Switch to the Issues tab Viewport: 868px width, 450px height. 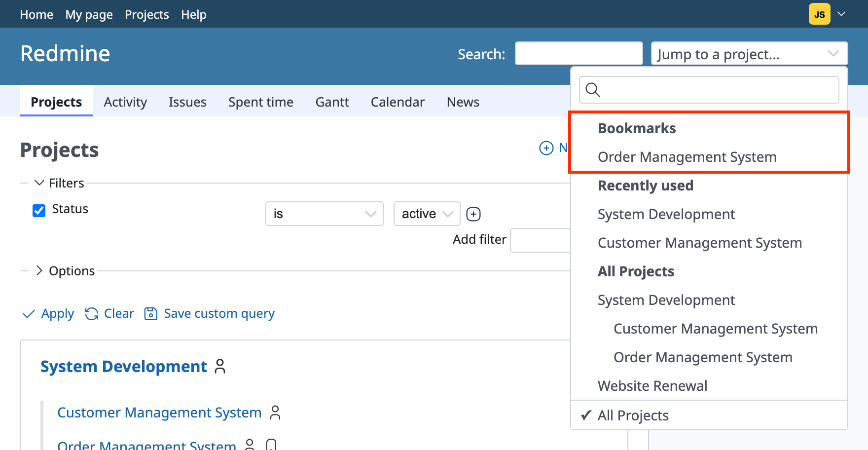point(187,102)
